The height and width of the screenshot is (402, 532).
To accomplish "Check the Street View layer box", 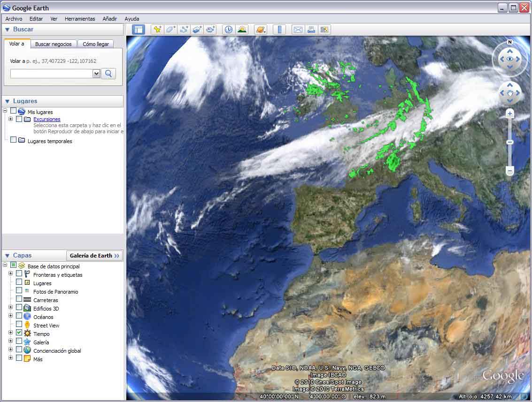I will [19, 324].
